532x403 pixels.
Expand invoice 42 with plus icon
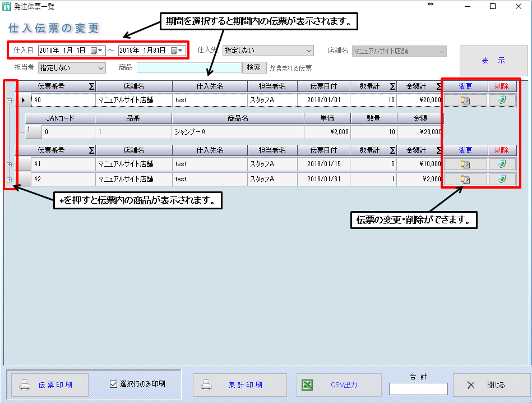[x=9, y=180]
